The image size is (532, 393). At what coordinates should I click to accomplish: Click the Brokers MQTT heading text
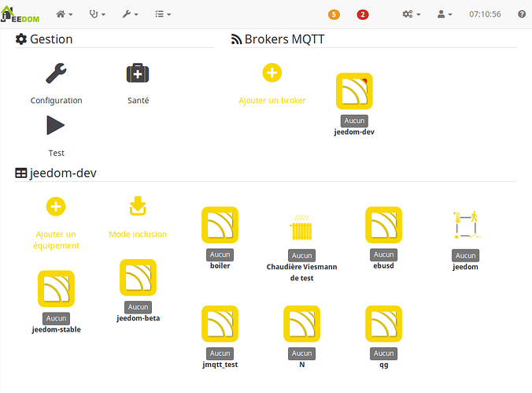pyautogui.click(x=284, y=39)
